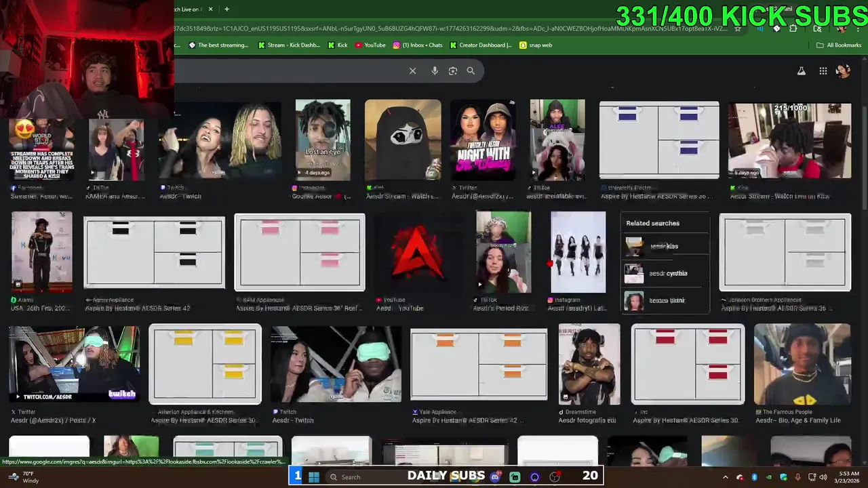Open the weather widget showing 70°F Windy
The width and height of the screenshot is (868, 488).
pos(22,477)
